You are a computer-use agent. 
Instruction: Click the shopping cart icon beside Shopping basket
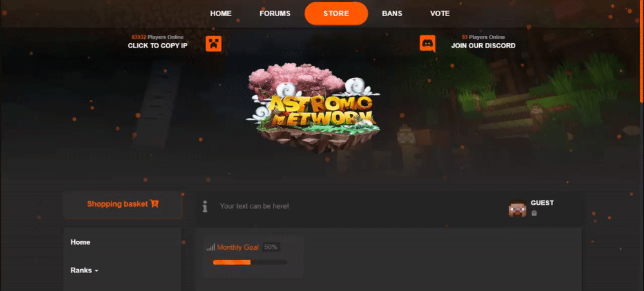[x=155, y=203]
